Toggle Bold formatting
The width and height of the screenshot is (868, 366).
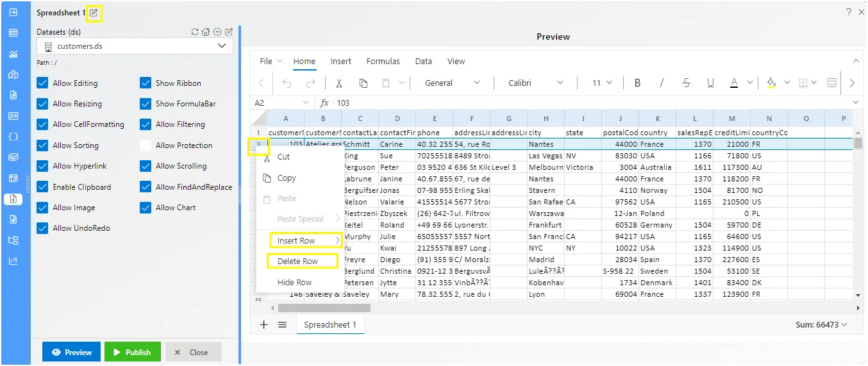pos(638,83)
